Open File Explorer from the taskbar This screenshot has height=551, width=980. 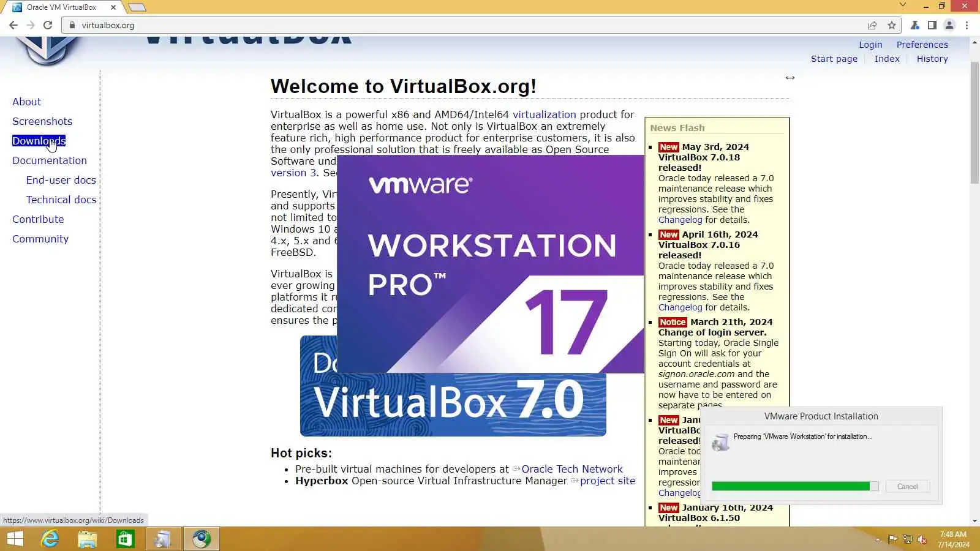click(88, 539)
